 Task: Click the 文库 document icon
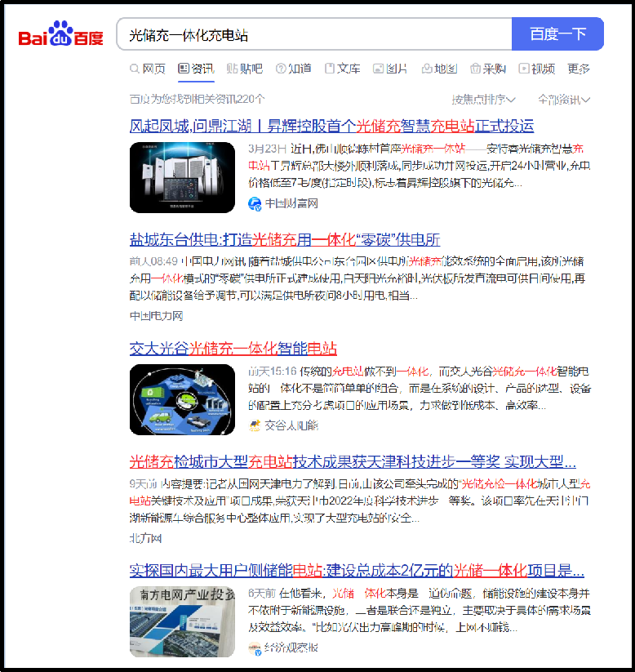point(330,68)
